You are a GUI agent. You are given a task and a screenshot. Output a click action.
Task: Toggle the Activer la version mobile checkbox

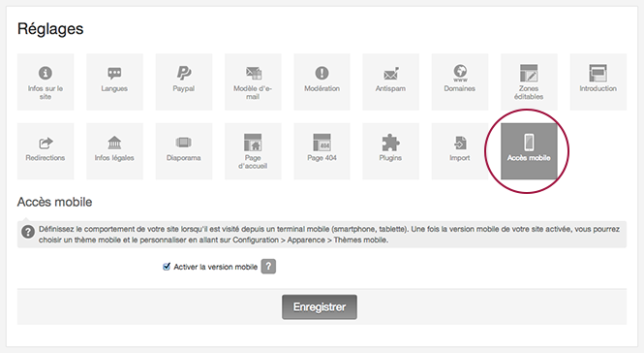(167, 267)
